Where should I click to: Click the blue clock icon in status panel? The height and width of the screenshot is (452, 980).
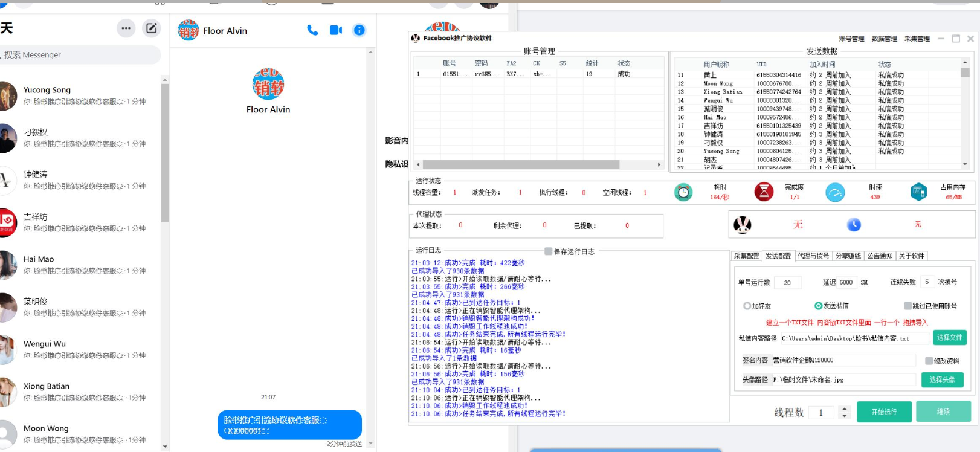pyautogui.click(x=854, y=225)
